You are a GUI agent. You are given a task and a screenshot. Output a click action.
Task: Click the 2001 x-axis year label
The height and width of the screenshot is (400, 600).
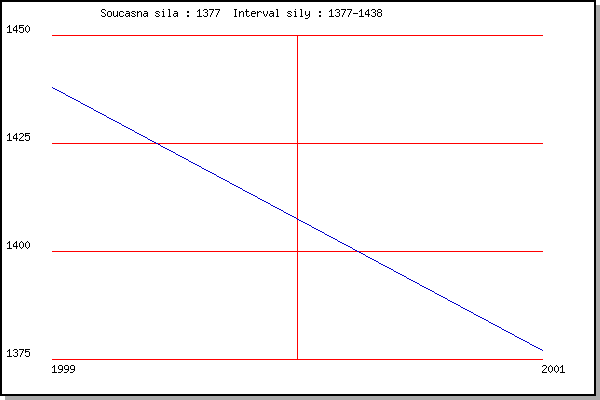(553, 369)
